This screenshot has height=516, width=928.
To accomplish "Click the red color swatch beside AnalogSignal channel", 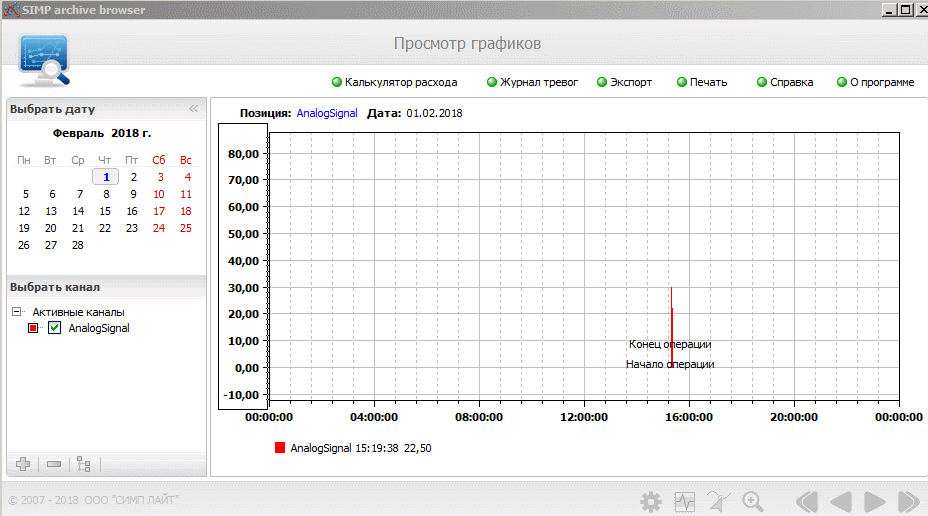I will tap(33, 328).
